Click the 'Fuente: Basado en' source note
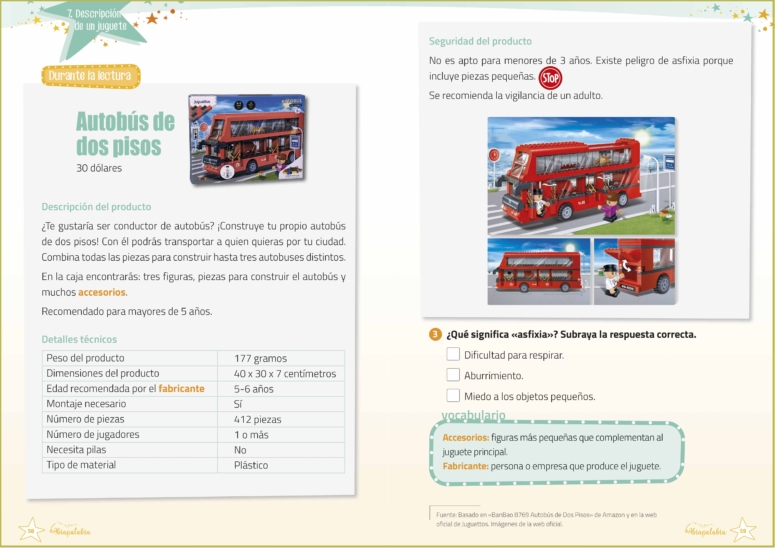 coord(546,519)
